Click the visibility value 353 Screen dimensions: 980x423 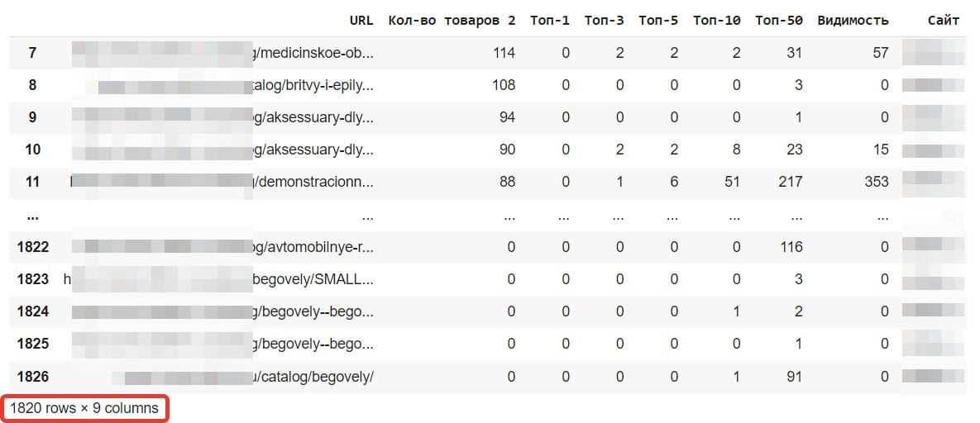pyautogui.click(x=877, y=182)
